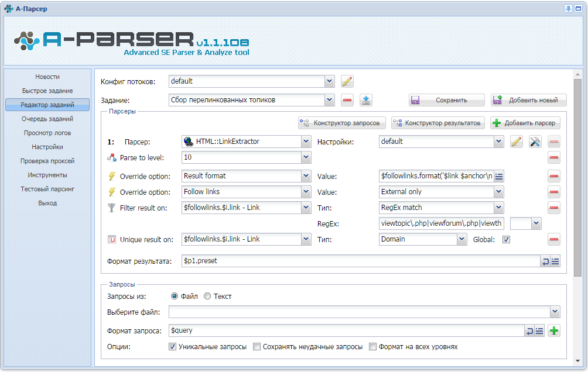Click the RegEx input field
Viewport: 588px width, 372px height.
click(x=441, y=223)
